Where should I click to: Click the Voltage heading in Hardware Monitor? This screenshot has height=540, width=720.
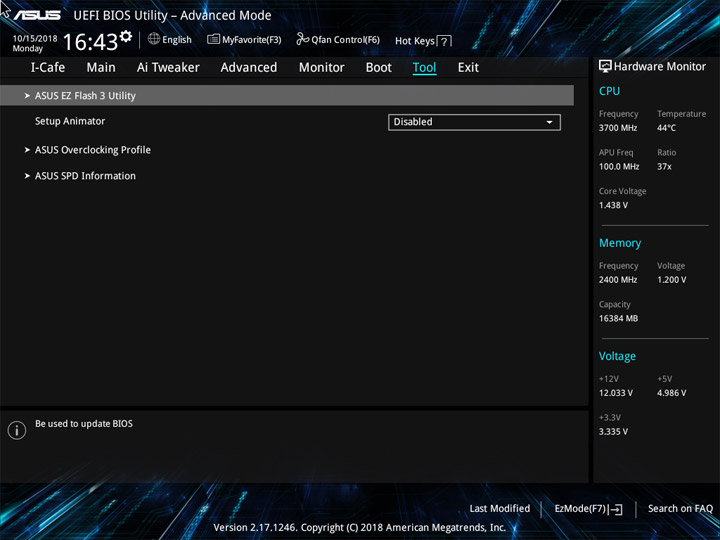click(x=617, y=356)
